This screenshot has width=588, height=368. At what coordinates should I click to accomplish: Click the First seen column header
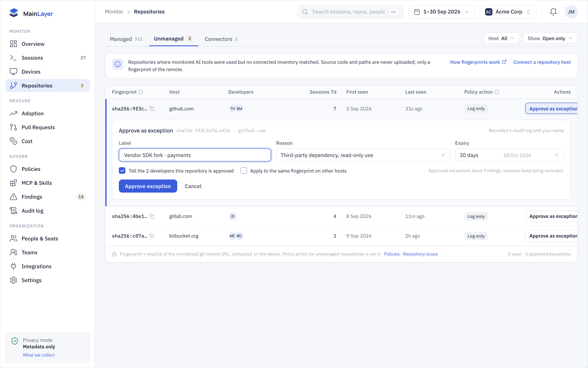click(x=357, y=92)
